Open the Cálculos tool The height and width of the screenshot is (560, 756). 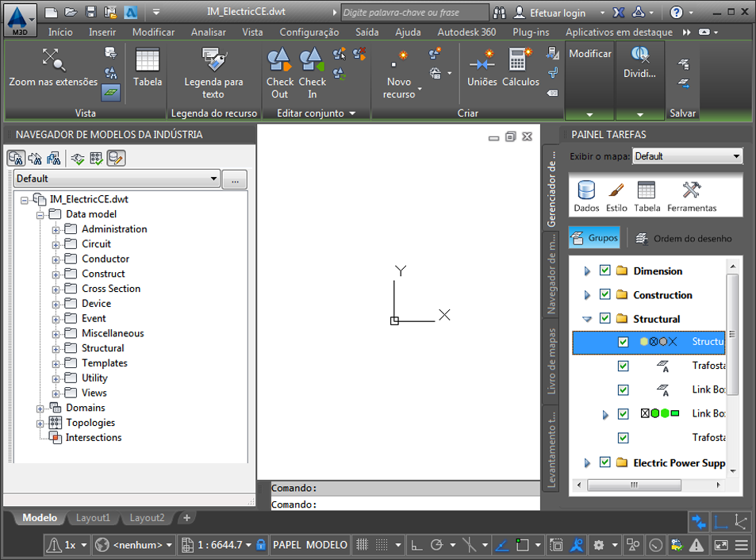[520, 68]
